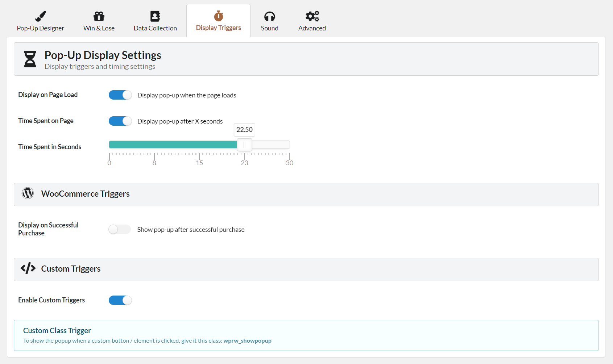Click the gears Advanced icon
This screenshot has height=364, width=613.
tap(312, 16)
